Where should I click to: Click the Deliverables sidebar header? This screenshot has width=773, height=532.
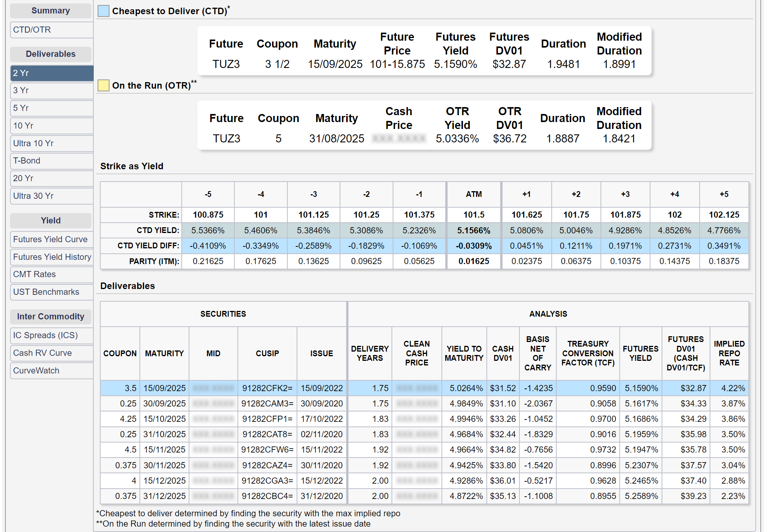(51, 54)
